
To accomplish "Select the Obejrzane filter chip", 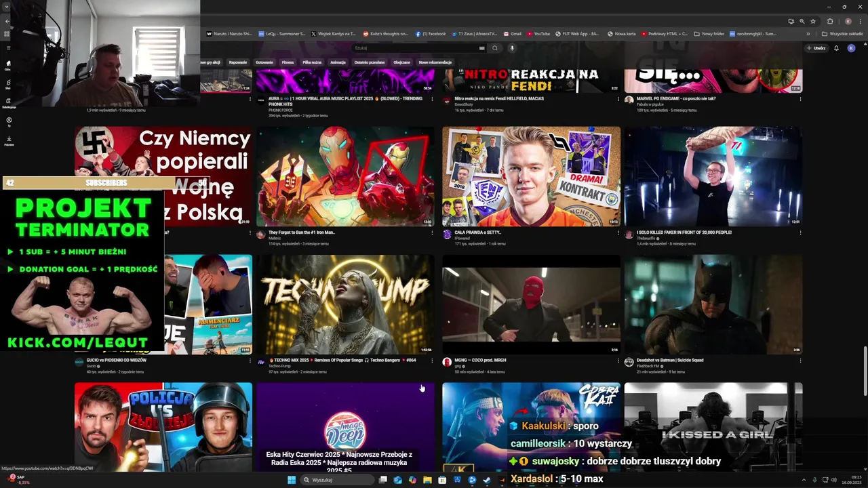I will [x=402, y=62].
